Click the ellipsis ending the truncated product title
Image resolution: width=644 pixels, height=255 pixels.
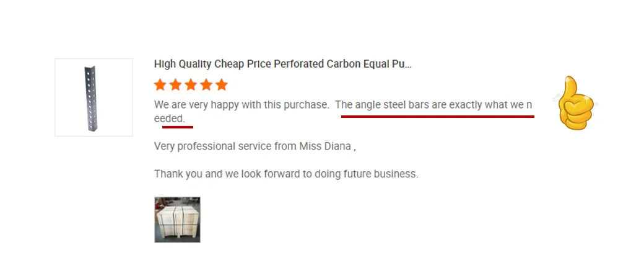(407, 65)
